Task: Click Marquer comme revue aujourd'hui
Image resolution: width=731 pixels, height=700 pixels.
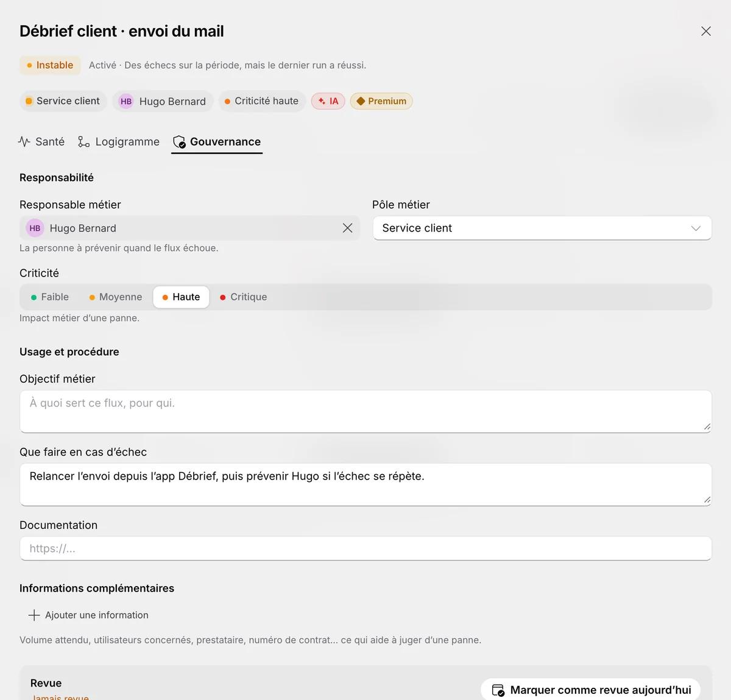Action: click(590, 690)
